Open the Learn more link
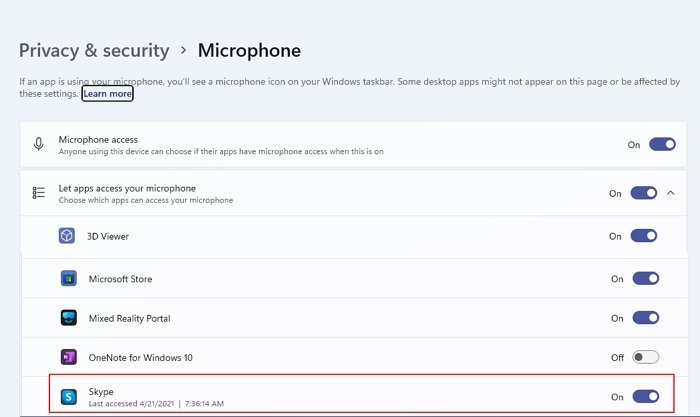The height and width of the screenshot is (417, 700). (x=108, y=93)
